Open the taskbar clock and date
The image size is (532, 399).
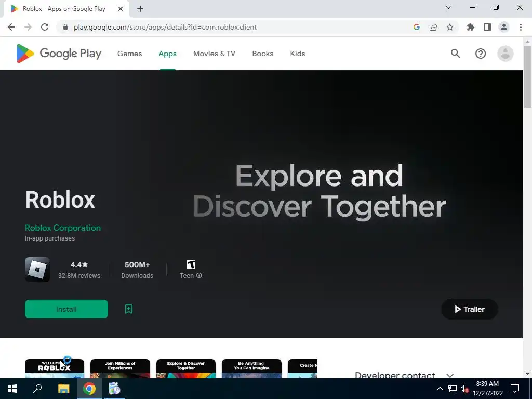point(487,389)
